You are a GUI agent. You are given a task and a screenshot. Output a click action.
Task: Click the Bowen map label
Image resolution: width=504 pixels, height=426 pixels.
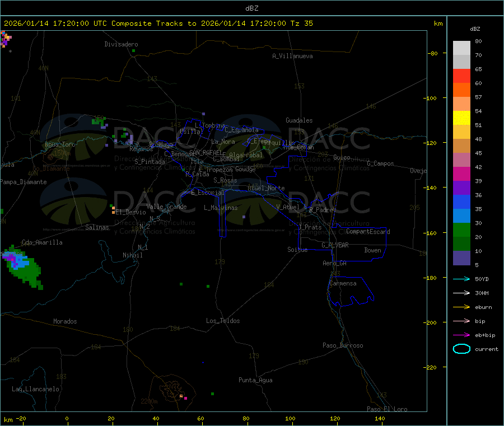coord(372,250)
